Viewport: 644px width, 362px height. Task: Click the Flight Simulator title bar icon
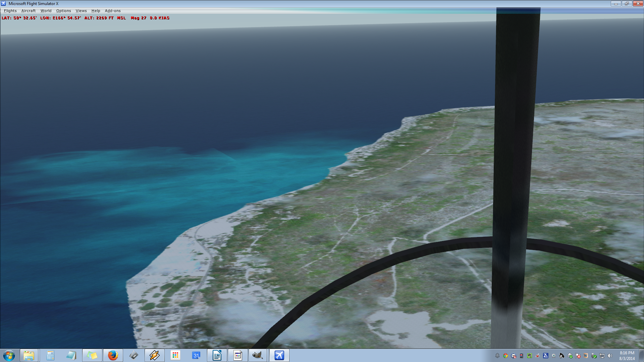tap(4, 4)
